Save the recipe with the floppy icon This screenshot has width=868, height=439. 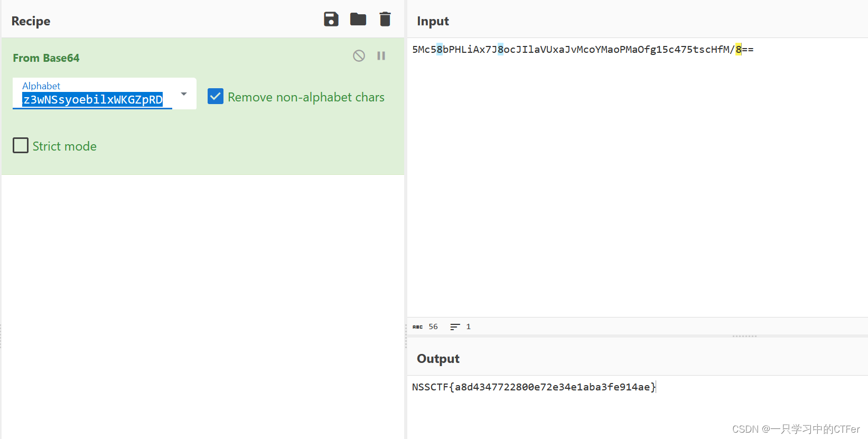[x=331, y=20]
